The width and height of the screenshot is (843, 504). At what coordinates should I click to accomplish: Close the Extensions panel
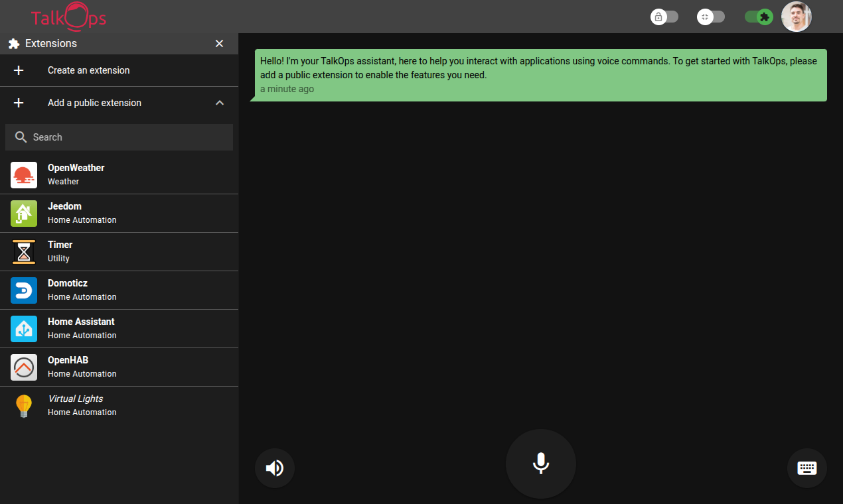(220, 44)
